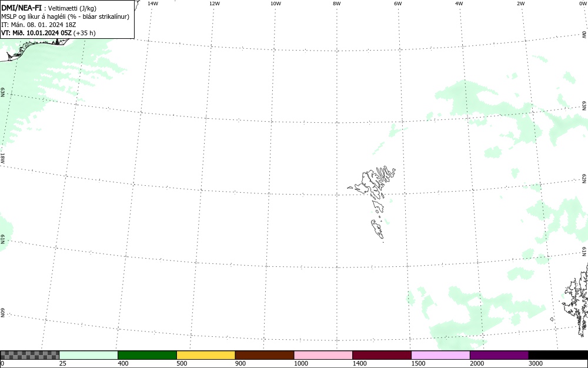Click the light green 25–400 legend swatch

[x=89, y=355]
